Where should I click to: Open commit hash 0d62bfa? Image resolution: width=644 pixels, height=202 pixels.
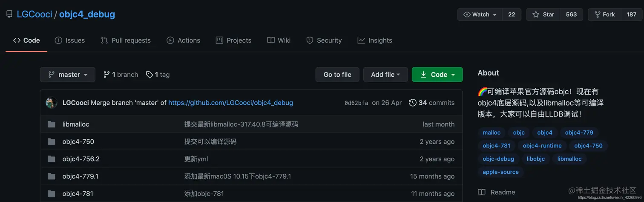click(356, 103)
